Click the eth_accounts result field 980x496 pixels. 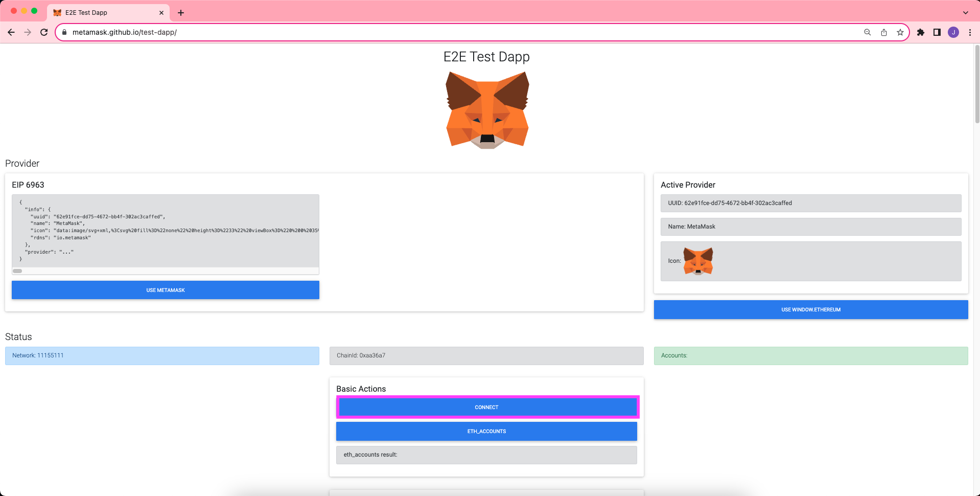[486, 455]
